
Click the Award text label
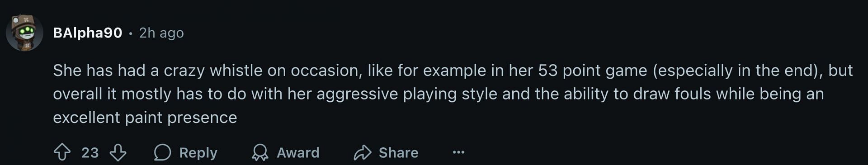(x=298, y=153)
